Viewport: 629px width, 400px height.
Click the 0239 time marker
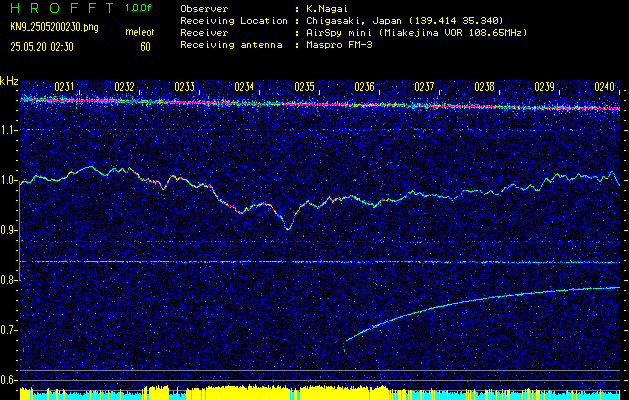544,87
